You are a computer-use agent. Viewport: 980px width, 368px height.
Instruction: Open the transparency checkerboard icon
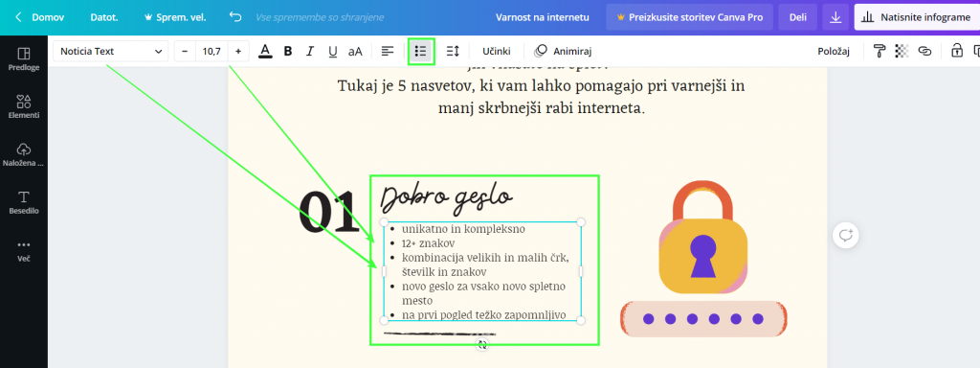click(902, 52)
